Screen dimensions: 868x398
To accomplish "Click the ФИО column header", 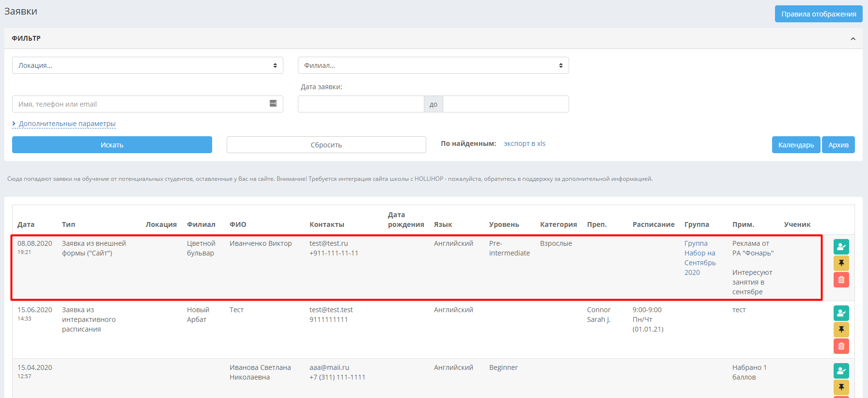I will click(238, 224).
